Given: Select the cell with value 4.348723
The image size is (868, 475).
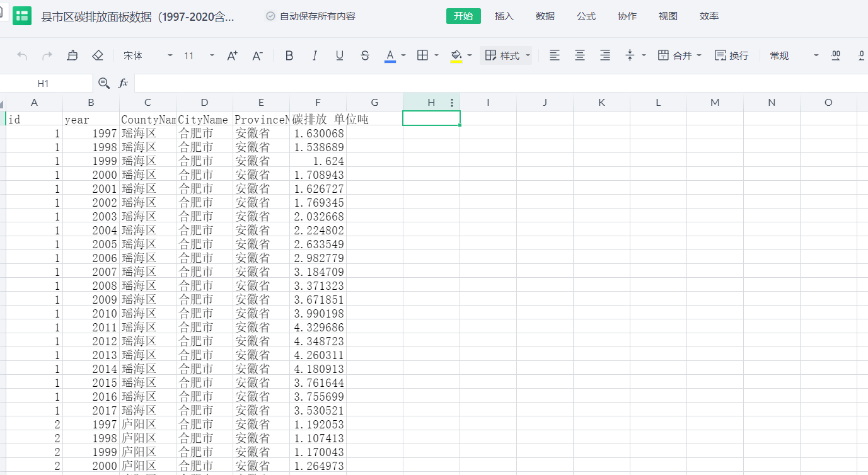Looking at the screenshot, I should 318,340.
